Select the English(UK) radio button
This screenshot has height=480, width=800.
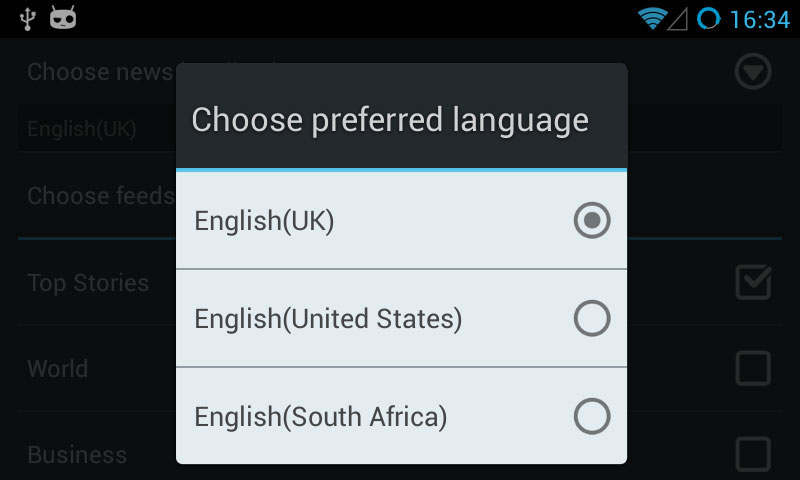point(592,220)
